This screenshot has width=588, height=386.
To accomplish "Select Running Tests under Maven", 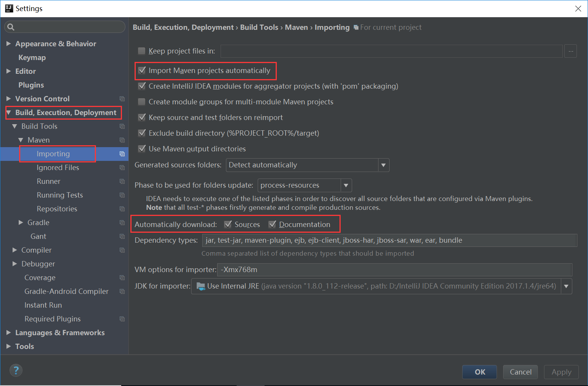I will (x=60, y=195).
